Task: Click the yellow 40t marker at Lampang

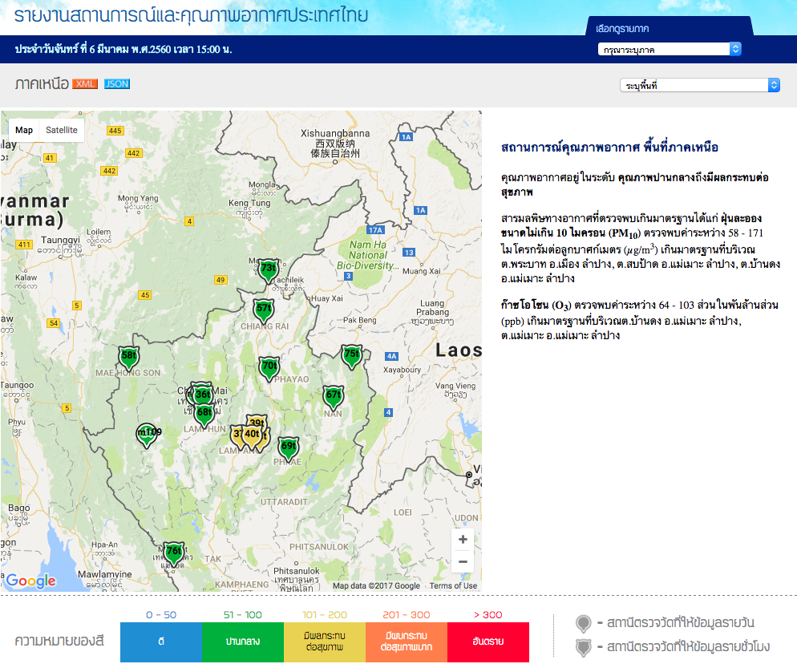Action: pyautogui.click(x=252, y=435)
